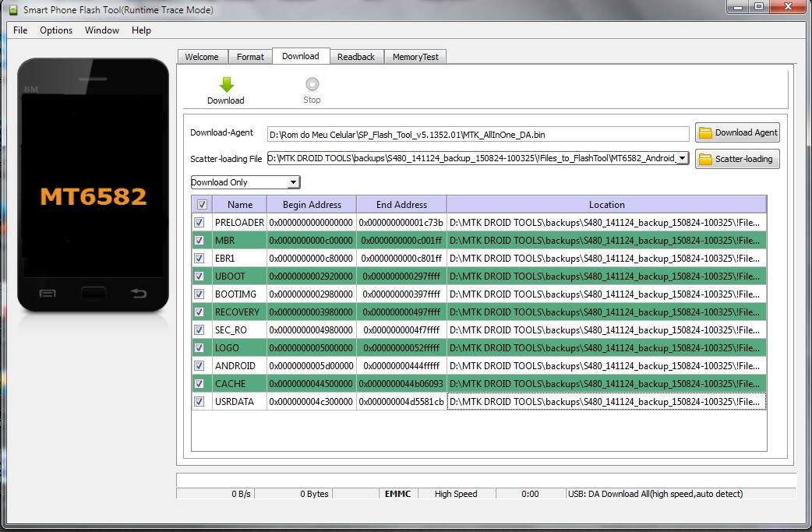Click the phone's home button graphic
Screen dimensions: 812x532
point(94,294)
